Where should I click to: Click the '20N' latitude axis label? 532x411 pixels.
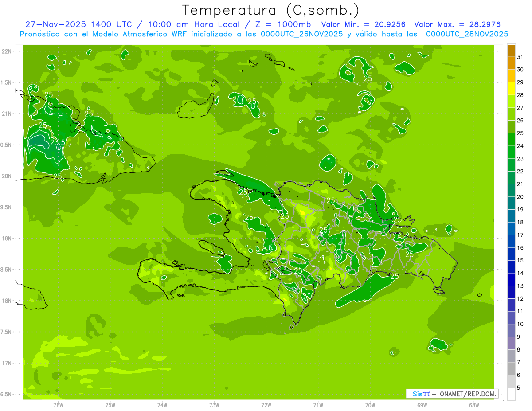coord(7,176)
